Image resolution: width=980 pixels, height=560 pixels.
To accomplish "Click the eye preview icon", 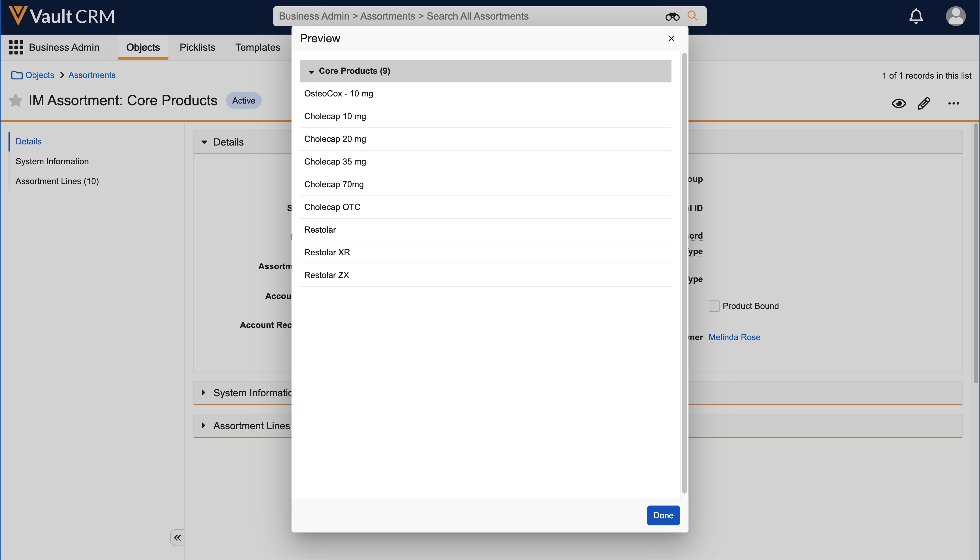I will (899, 103).
